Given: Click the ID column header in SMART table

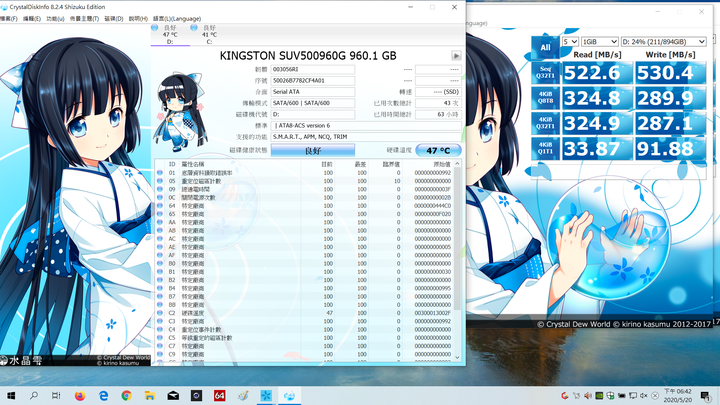Looking at the screenshot, I should 172,164.
